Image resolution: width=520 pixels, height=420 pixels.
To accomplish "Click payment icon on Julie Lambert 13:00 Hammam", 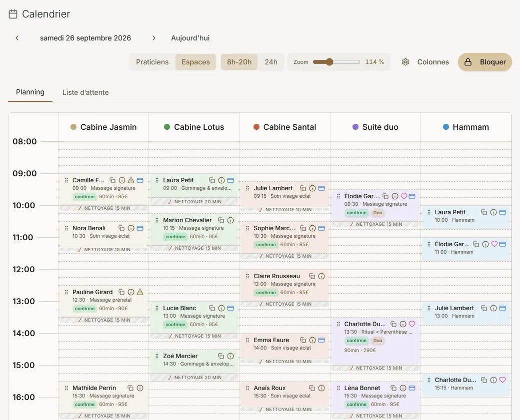I will click(502, 308).
